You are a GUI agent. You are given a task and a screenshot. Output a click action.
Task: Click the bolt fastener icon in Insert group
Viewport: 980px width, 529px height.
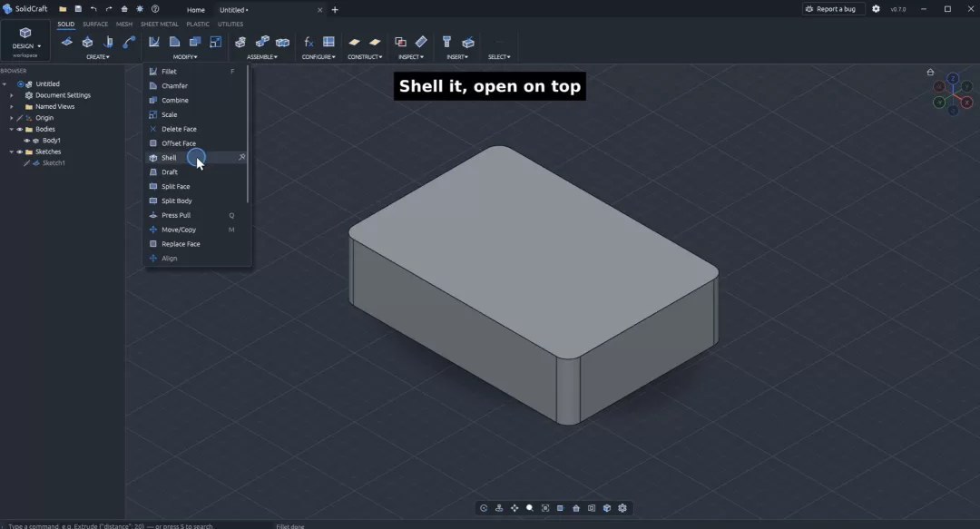[x=446, y=42]
